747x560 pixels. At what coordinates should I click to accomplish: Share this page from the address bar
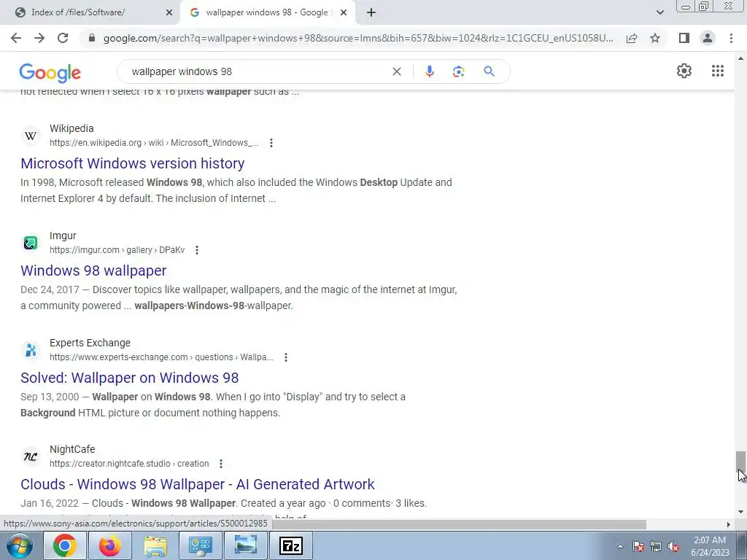click(x=632, y=38)
